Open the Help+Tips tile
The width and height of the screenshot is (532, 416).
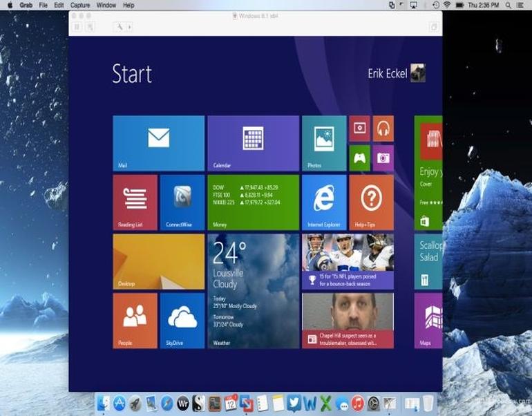371,202
